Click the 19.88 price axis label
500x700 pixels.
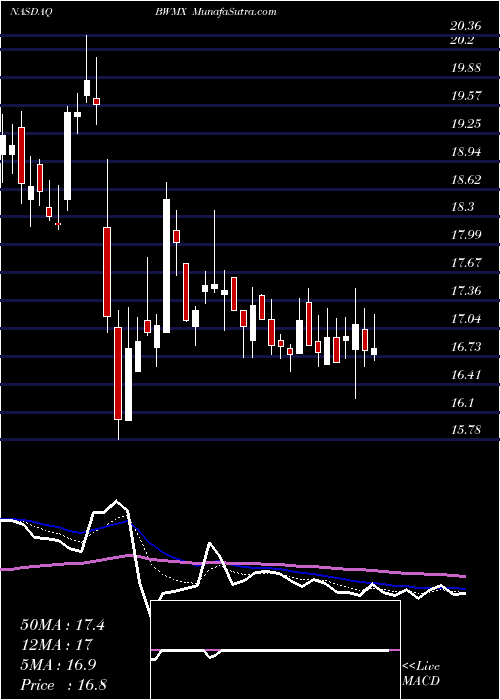(x=466, y=68)
